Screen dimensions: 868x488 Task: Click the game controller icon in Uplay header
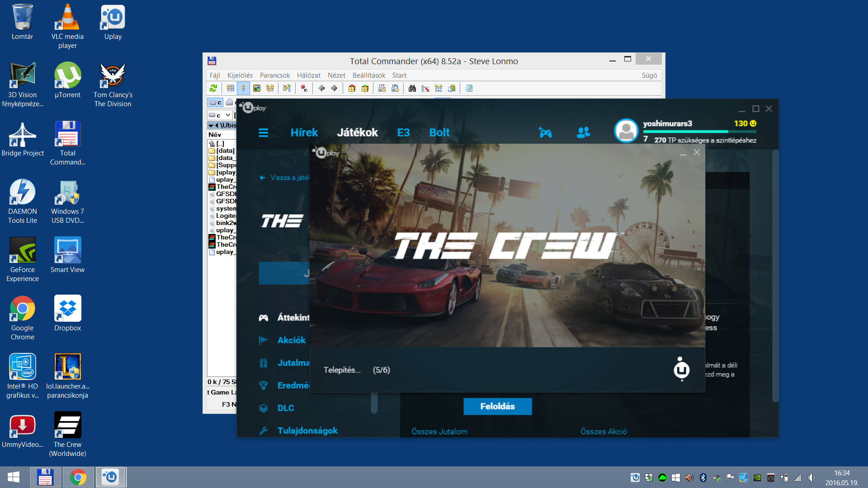[x=545, y=132]
